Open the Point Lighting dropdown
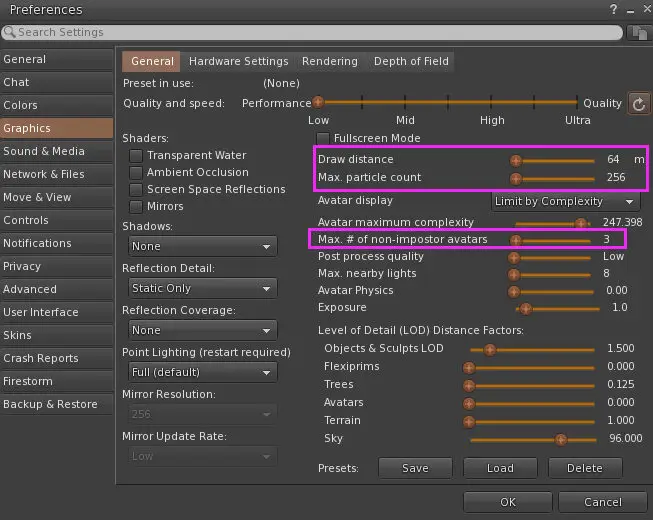Screen dimensions: 653x520 click(202, 372)
